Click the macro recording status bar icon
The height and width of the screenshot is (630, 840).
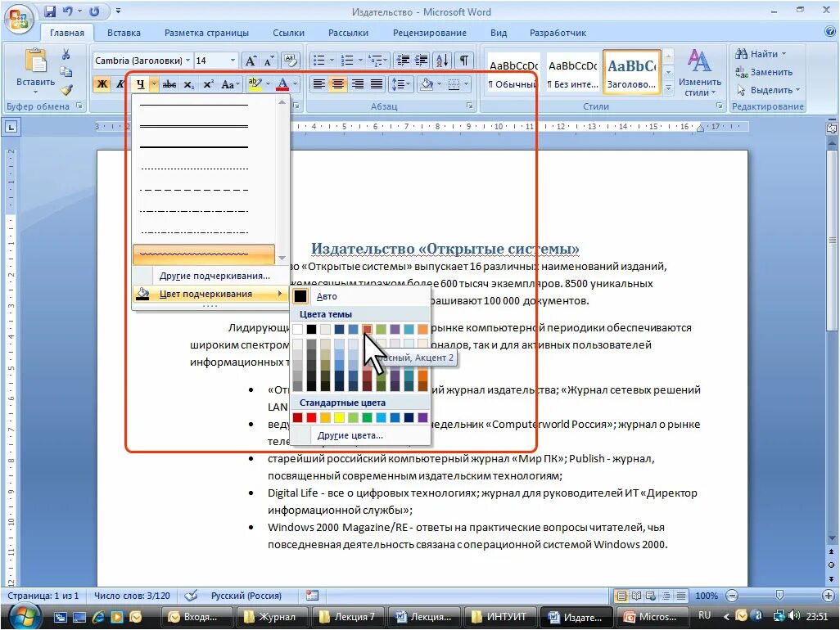[x=312, y=595]
